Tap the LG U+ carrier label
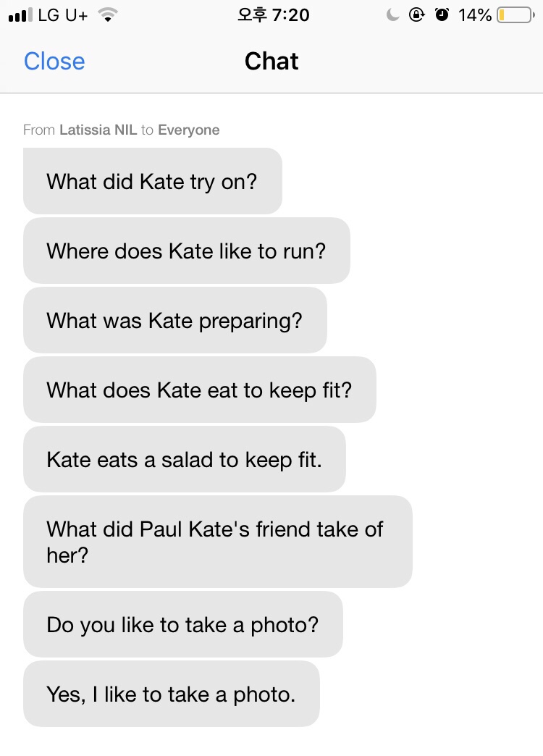 pos(63,15)
